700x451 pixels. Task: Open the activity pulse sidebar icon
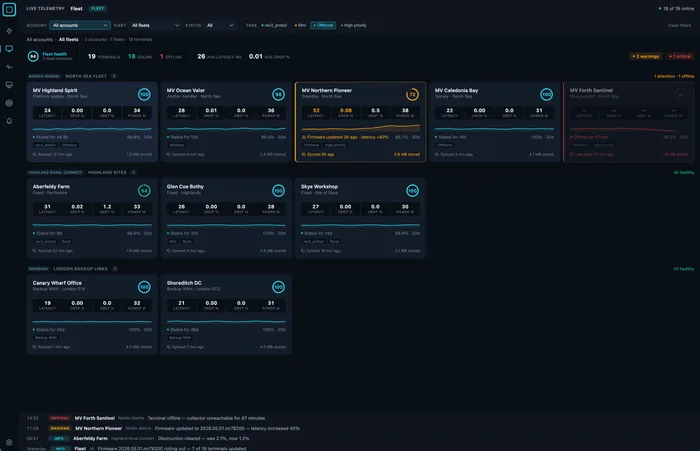coord(9,67)
